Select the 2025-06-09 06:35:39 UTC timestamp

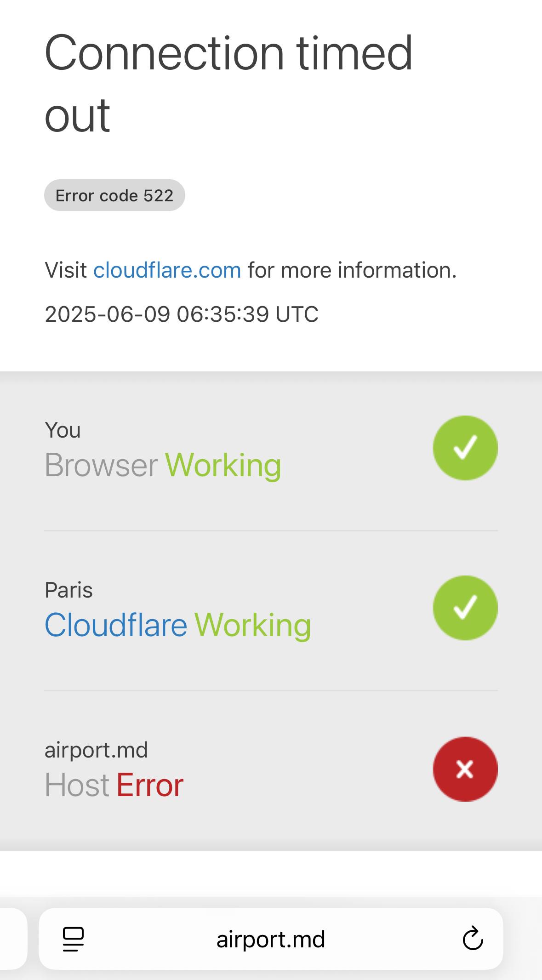click(182, 314)
